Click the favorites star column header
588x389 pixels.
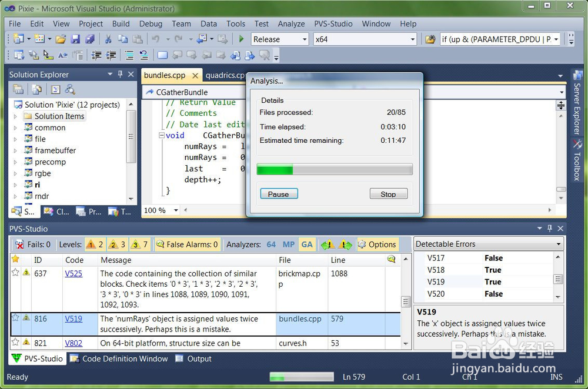tap(15, 259)
